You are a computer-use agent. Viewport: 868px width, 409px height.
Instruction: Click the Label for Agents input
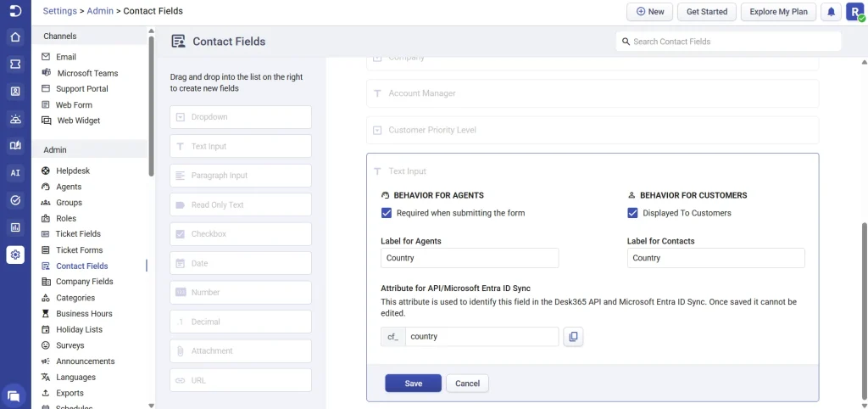tap(470, 258)
